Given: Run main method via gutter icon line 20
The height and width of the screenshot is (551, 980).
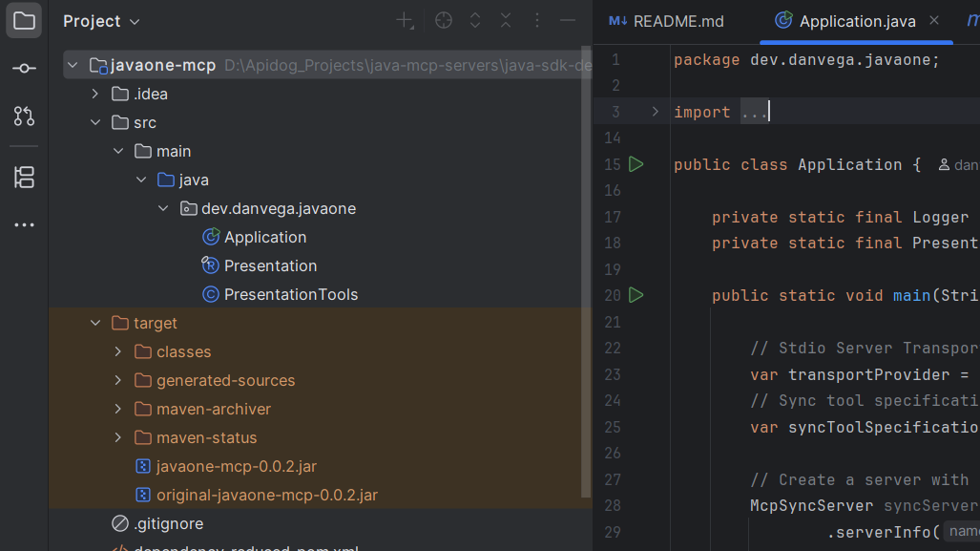Looking at the screenshot, I should [x=636, y=295].
